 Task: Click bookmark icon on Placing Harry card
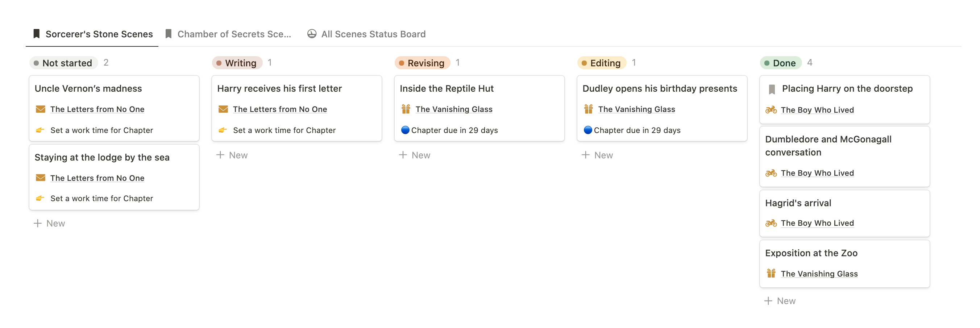click(x=772, y=90)
